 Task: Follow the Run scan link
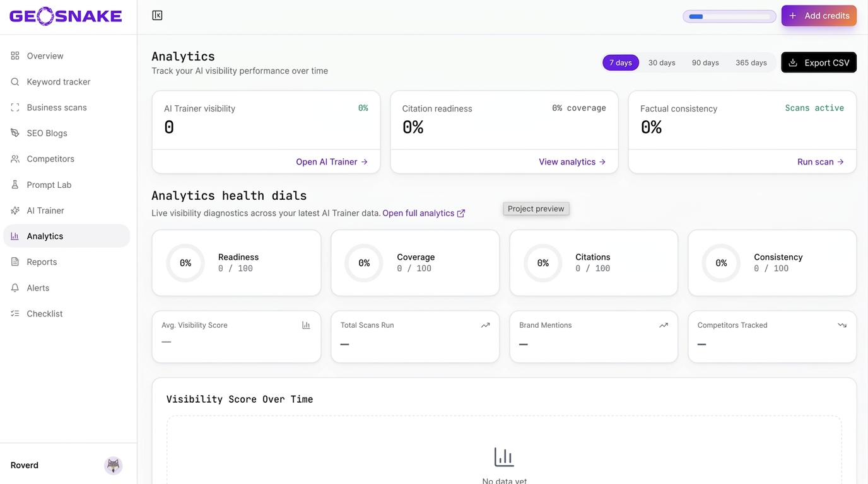click(x=821, y=162)
